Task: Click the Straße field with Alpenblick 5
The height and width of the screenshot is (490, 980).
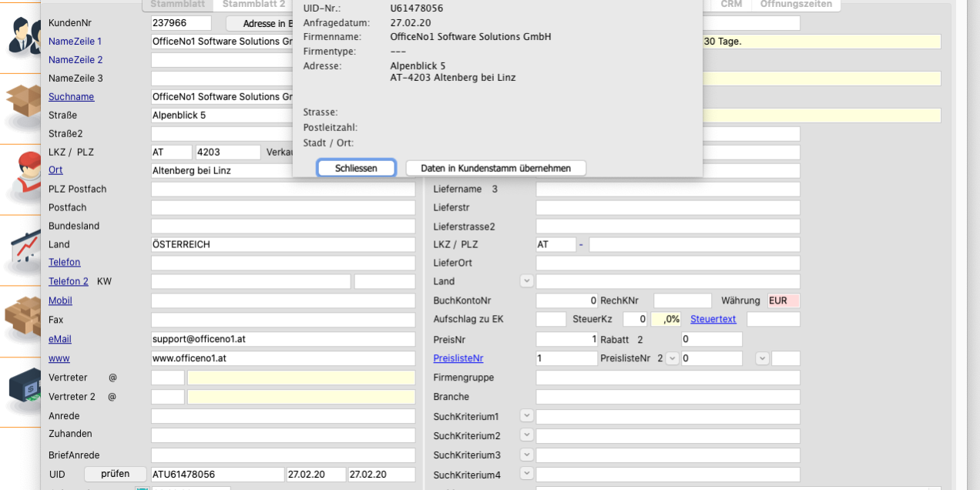Action: click(222, 116)
